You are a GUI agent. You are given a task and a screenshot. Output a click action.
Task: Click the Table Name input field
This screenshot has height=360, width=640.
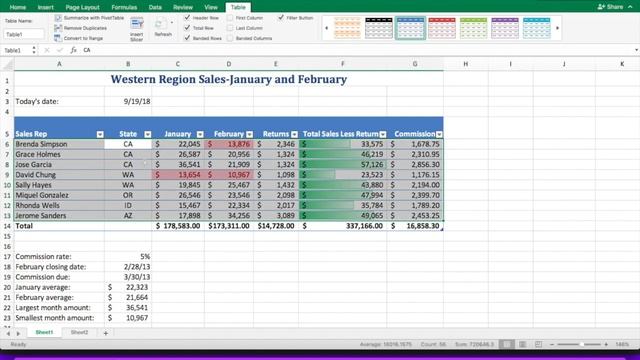[24, 34]
